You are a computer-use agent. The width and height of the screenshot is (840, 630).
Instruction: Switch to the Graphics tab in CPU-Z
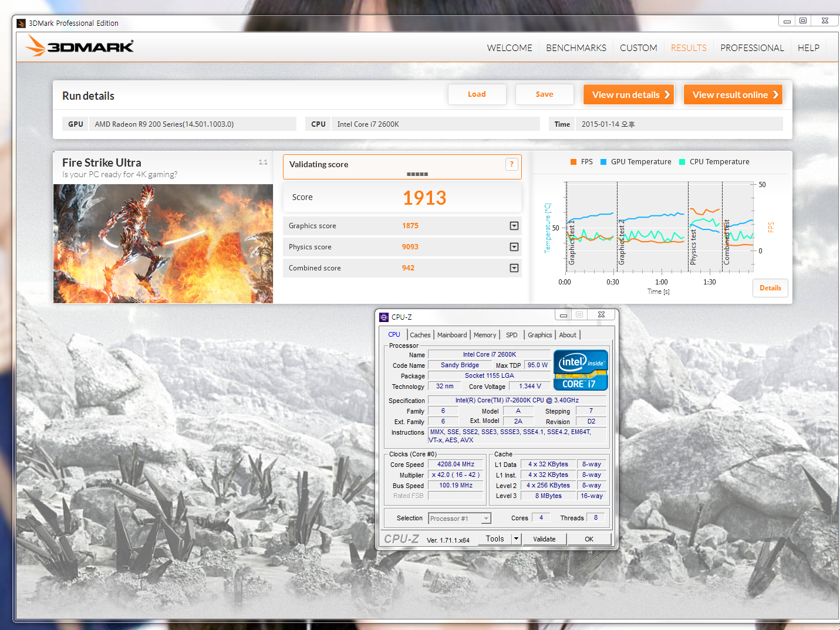pyautogui.click(x=539, y=335)
